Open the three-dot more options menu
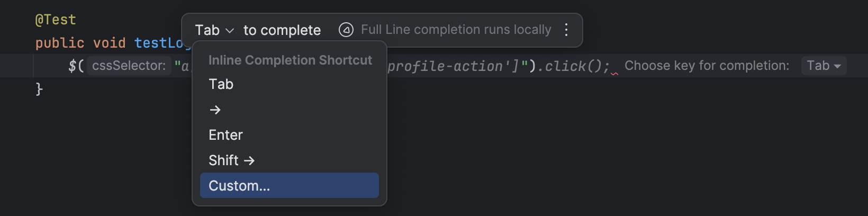 click(566, 30)
